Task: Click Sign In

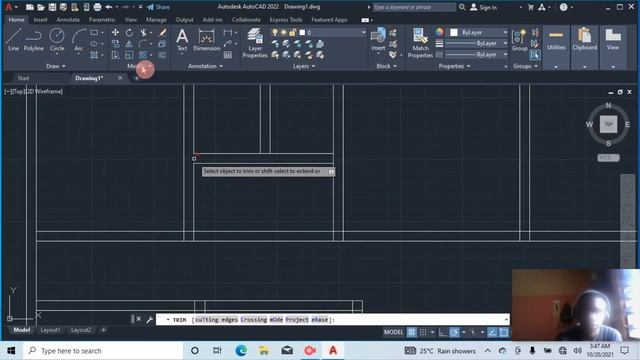Action: click(484, 7)
